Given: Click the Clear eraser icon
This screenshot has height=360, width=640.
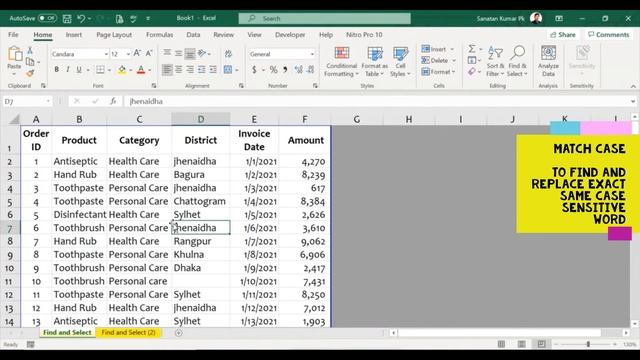Looking at the screenshot, I should click(x=472, y=72).
